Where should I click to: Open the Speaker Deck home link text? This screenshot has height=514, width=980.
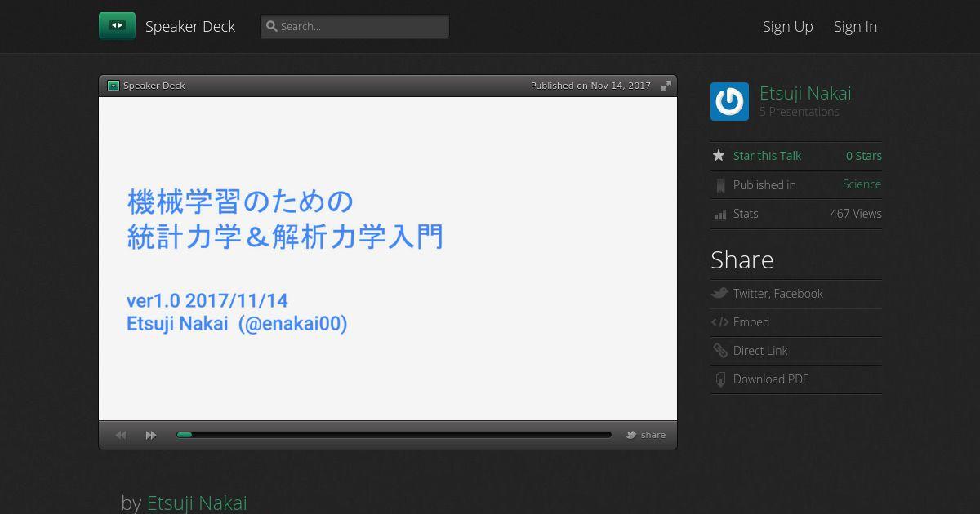[190, 26]
